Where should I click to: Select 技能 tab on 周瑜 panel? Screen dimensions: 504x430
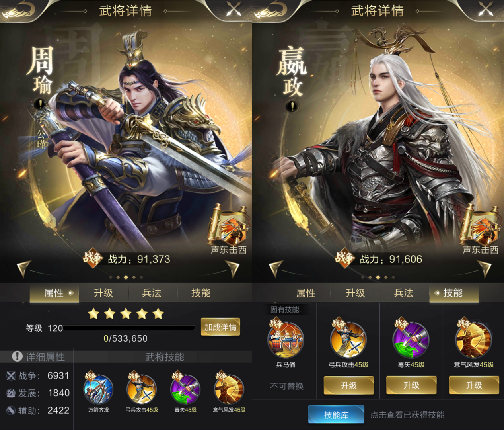coord(201,293)
